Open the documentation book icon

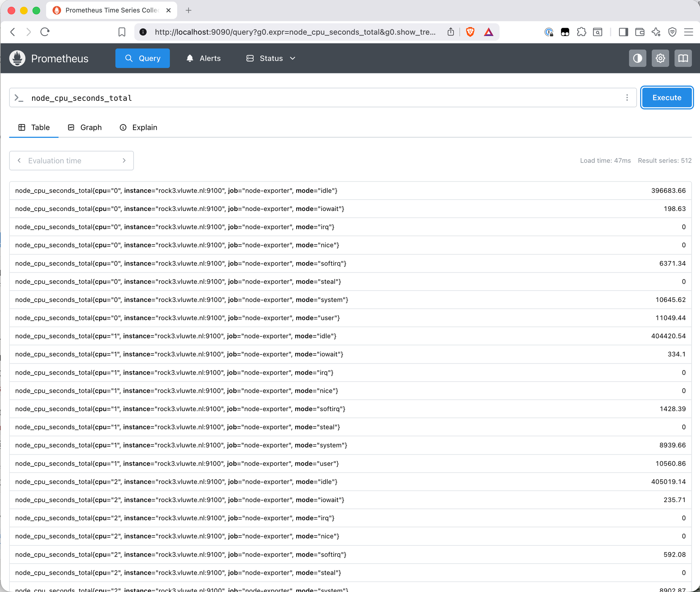point(683,58)
